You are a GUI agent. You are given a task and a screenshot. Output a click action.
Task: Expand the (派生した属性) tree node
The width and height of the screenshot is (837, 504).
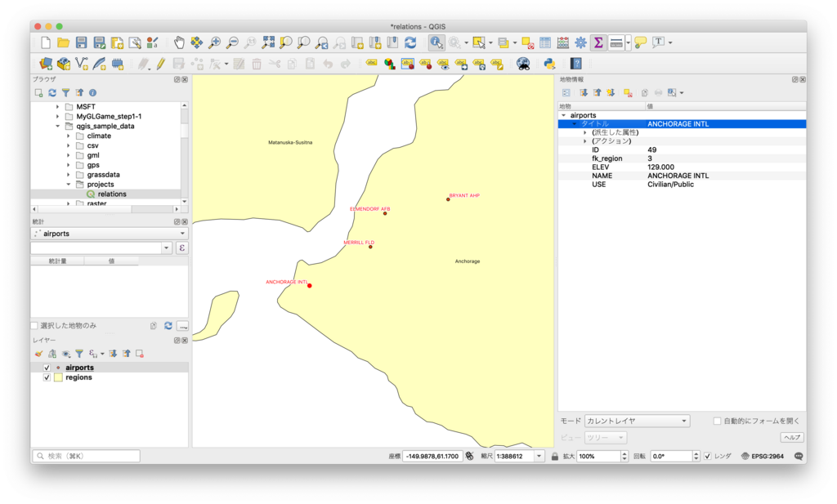[585, 132]
